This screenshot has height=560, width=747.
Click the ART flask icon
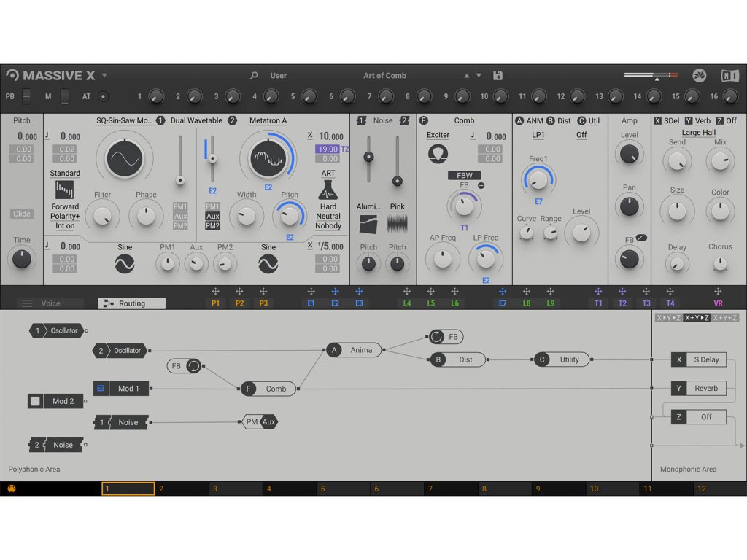coord(328,190)
